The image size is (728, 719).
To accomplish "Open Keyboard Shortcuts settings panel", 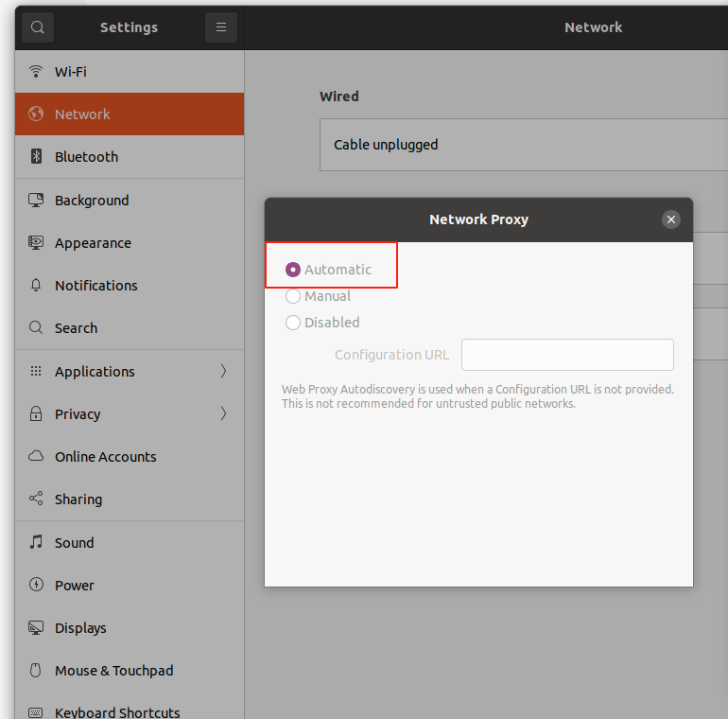I will point(130,706).
